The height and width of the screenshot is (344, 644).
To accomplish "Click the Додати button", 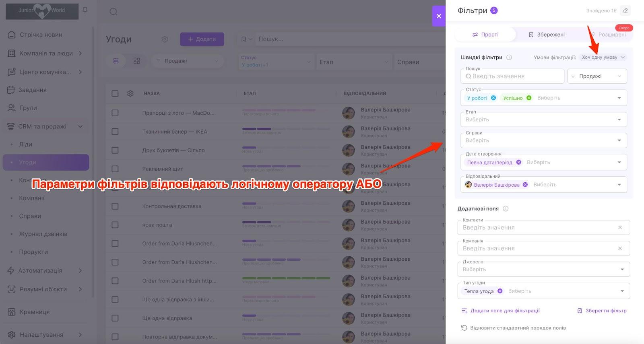I will click(x=202, y=39).
